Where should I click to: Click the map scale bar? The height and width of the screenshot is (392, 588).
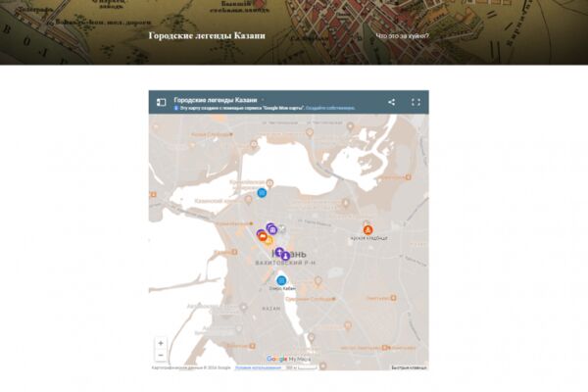301,367
